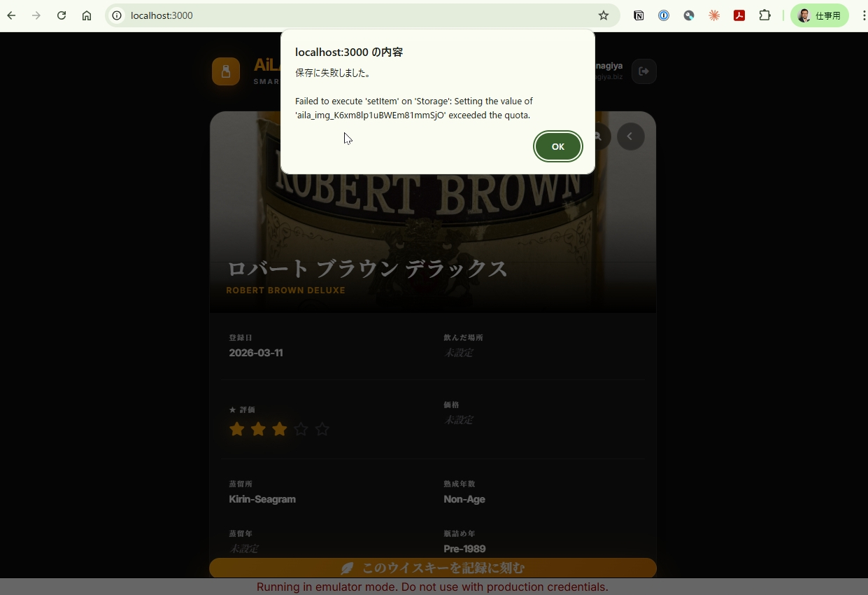Click the fourth rating star
The image size is (868, 595).
pos(301,428)
